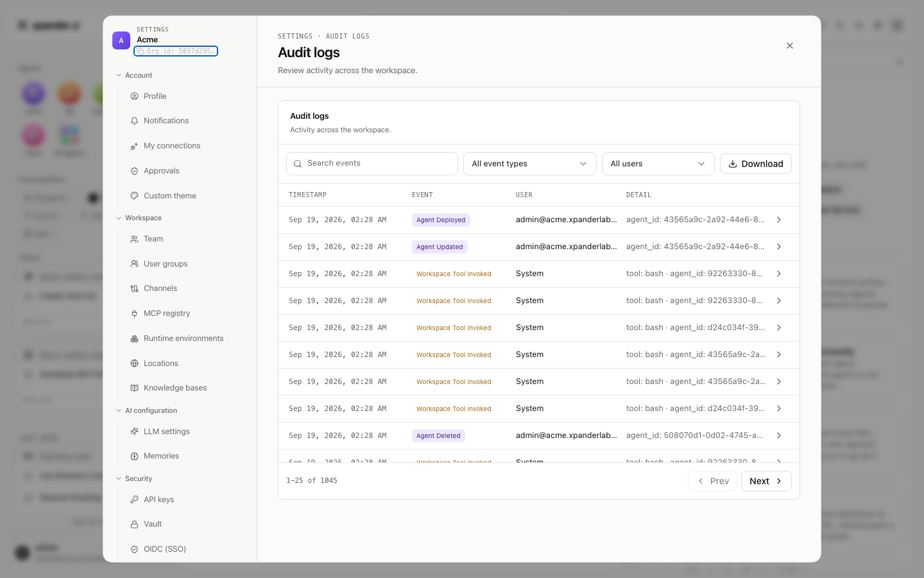Click the '1–25 of 1045' pagination text
Viewport: 924px width, 578px height.
click(x=312, y=480)
